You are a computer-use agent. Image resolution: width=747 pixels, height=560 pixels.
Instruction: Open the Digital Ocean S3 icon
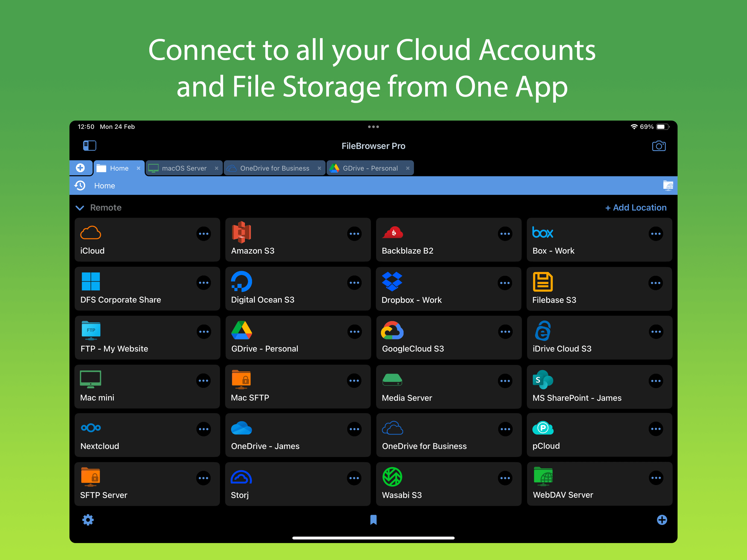(x=241, y=281)
